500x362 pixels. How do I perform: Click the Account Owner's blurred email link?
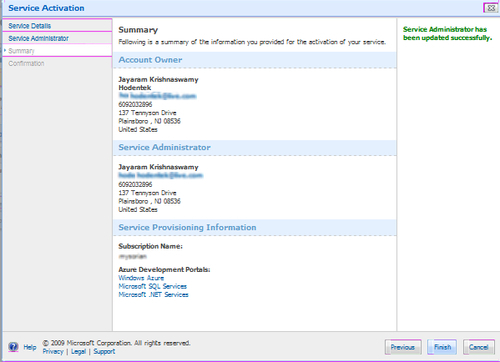coord(157,96)
